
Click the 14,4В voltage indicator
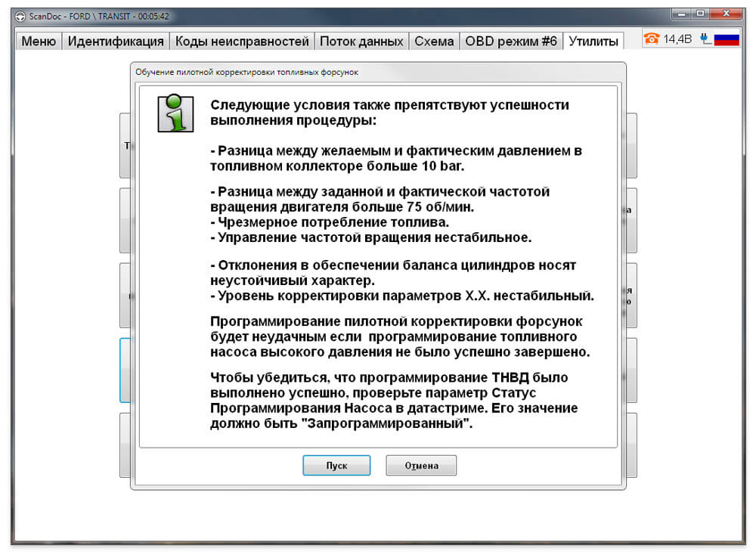677,39
